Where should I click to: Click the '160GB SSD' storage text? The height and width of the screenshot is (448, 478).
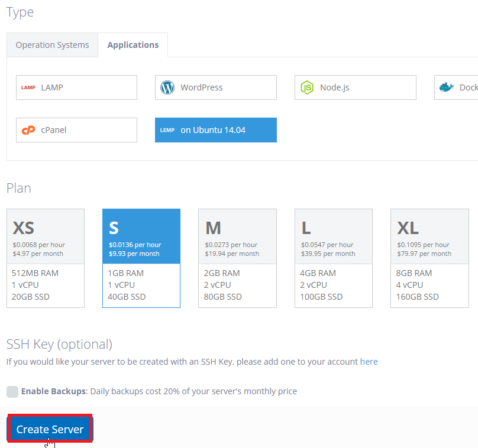(x=417, y=297)
